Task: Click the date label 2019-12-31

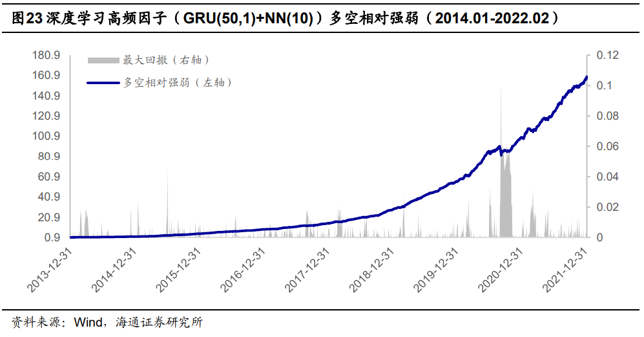Action: [x=437, y=270]
